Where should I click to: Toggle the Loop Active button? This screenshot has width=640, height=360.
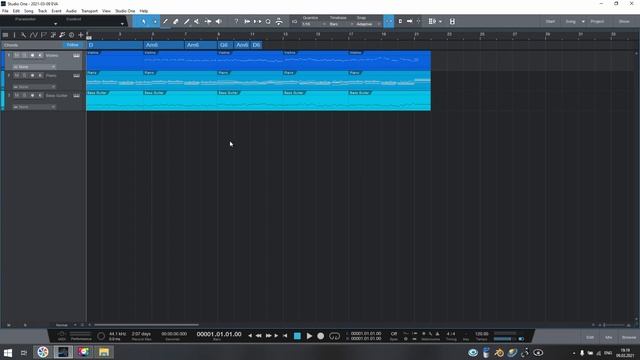pyautogui.click(x=334, y=336)
